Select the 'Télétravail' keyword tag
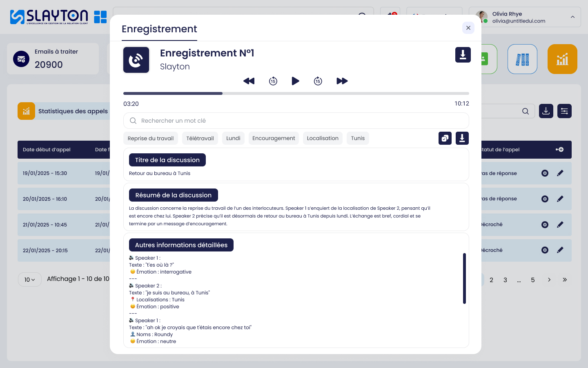 tap(200, 138)
